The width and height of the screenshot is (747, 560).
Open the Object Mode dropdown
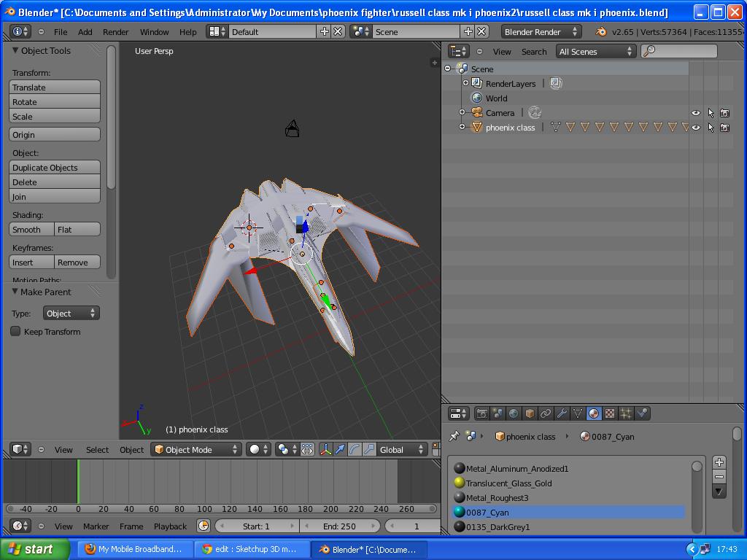pyautogui.click(x=194, y=450)
